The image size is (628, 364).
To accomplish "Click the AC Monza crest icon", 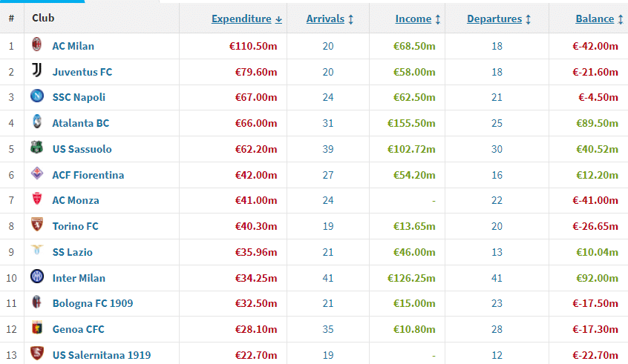I will coord(36,200).
